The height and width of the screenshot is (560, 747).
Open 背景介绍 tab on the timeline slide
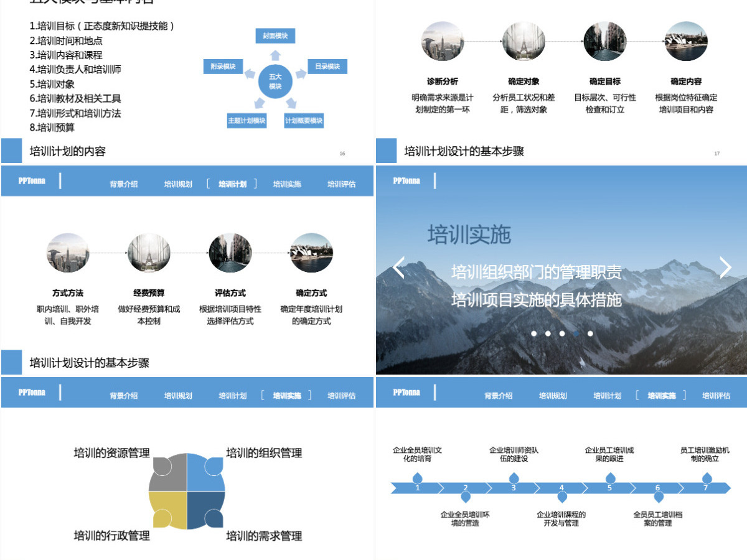pos(499,396)
